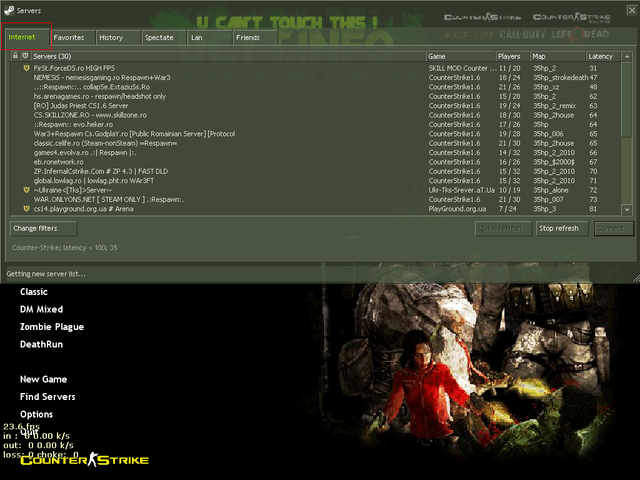This screenshot has width=640, height=480.
Task: Click the 3Shp_strokedeath map cell
Action: pyautogui.click(x=560, y=78)
